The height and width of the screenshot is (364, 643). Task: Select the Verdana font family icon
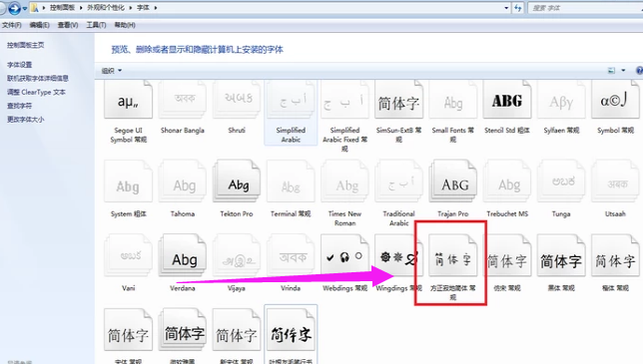[183, 255]
